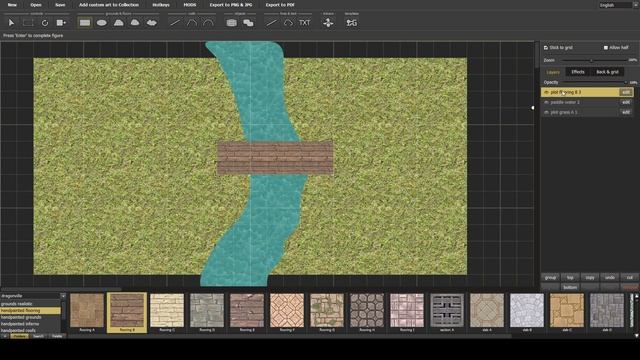Select the straight wall line tool

tap(175, 23)
